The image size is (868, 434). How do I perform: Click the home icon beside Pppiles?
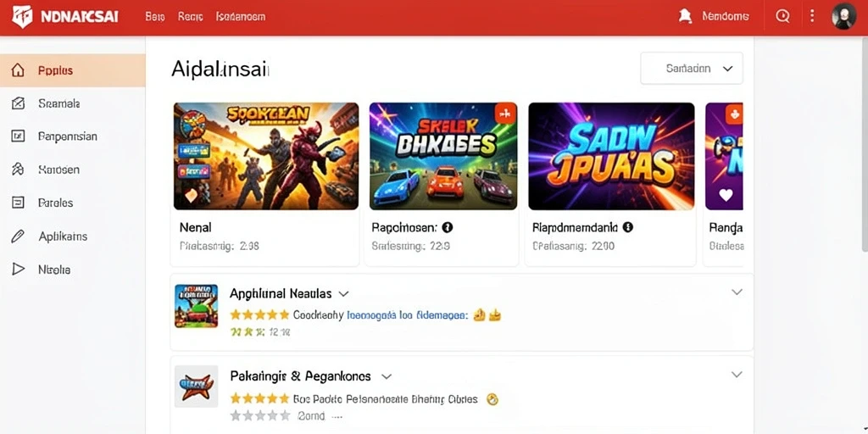(19, 70)
